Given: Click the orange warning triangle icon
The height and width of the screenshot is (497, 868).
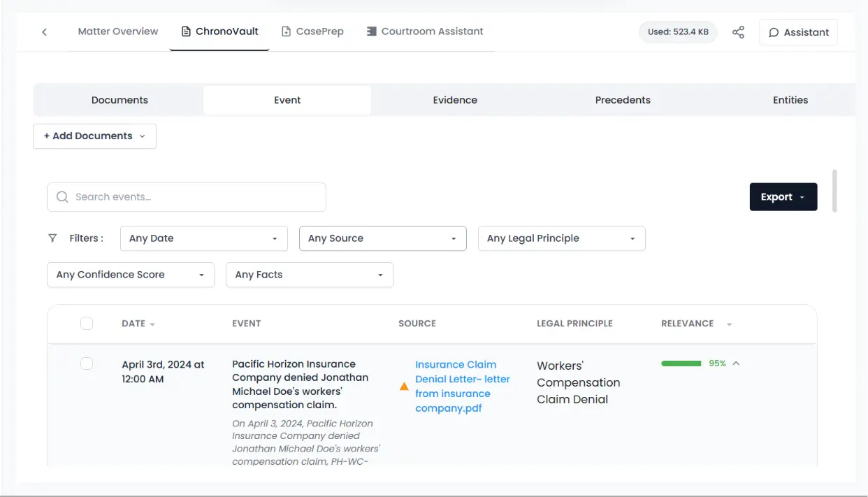Looking at the screenshot, I should pos(404,386).
